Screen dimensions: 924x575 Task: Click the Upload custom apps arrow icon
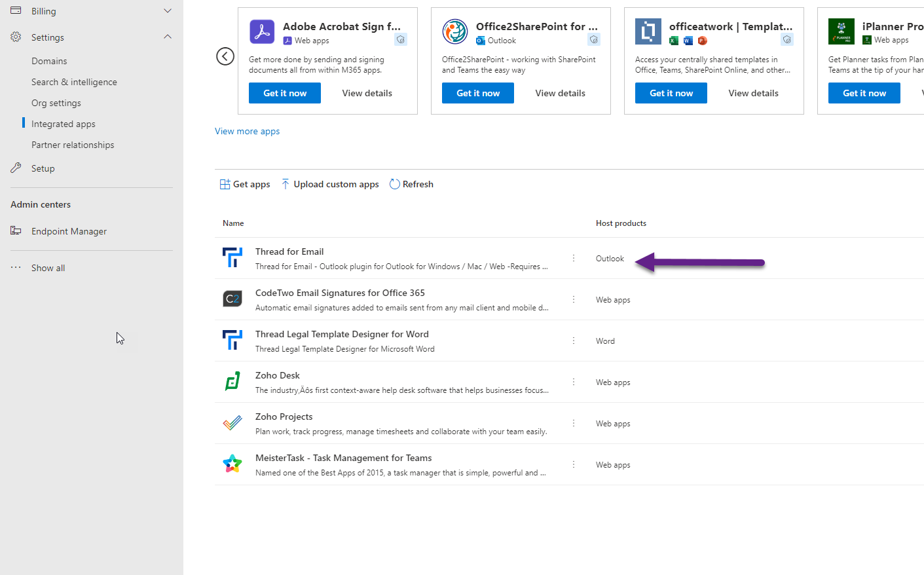[x=286, y=184]
